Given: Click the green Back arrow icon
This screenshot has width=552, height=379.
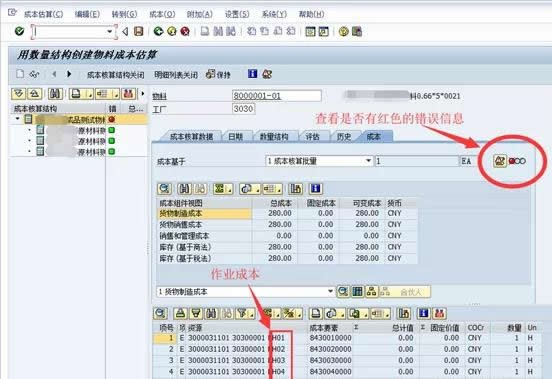Looking at the screenshot, I should click(x=158, y=31).
